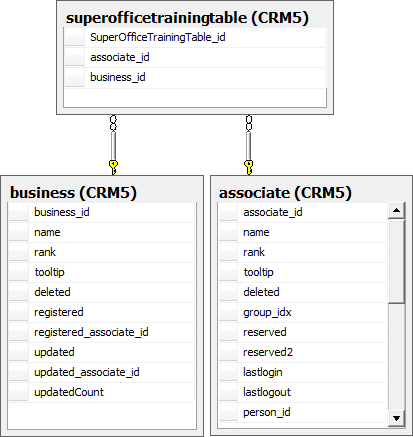
Task: Click row selector box beside SuperOfficeTrainingTable_id
Action: (x=75, y=37)
